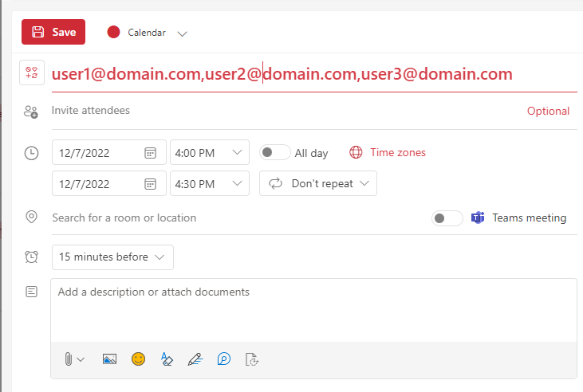Open the Calendar selector dropdown
The image size is (583, 392).
(x=182, y=33)
